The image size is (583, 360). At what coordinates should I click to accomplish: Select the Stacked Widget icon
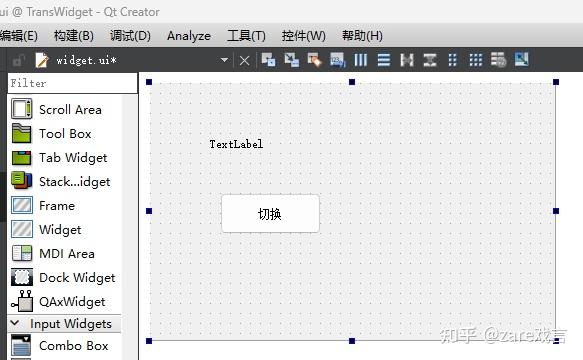[22, 181]
